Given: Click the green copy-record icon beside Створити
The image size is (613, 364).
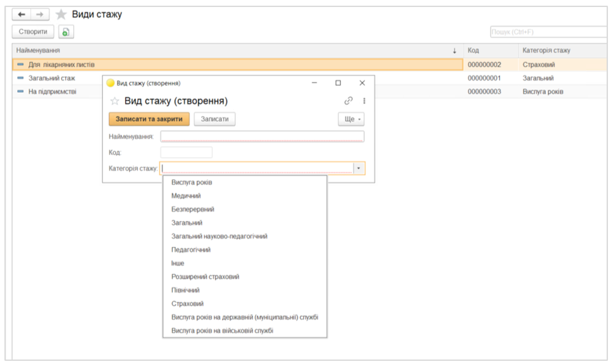Looking at the screenshot, I should point(66,32).
